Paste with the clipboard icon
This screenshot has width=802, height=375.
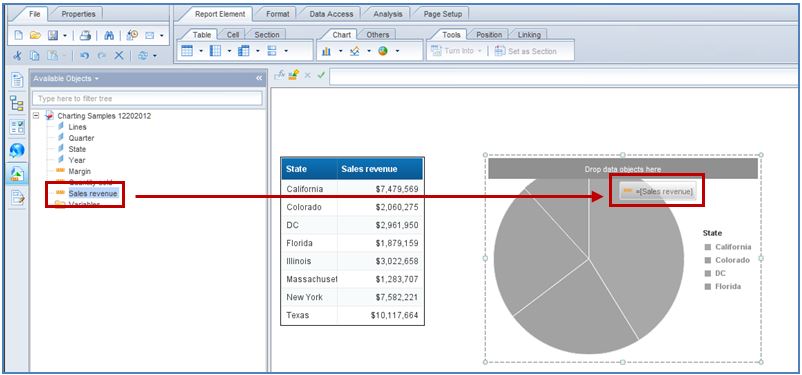(52, 55)
